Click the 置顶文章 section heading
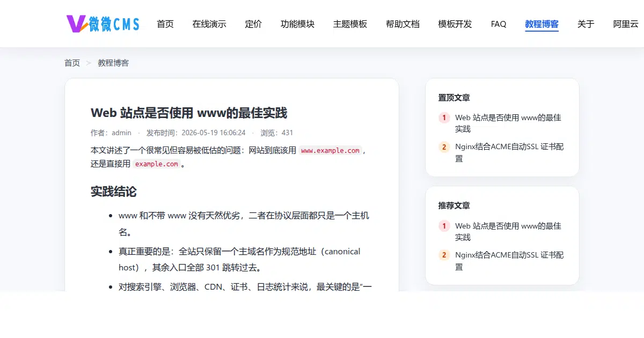 point(454,98)
